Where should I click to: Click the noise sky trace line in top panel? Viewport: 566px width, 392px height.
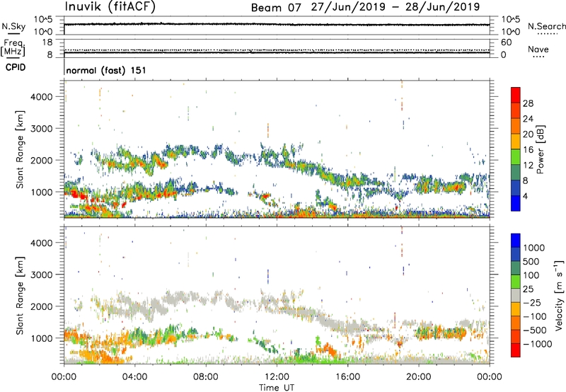click(277, 25)
